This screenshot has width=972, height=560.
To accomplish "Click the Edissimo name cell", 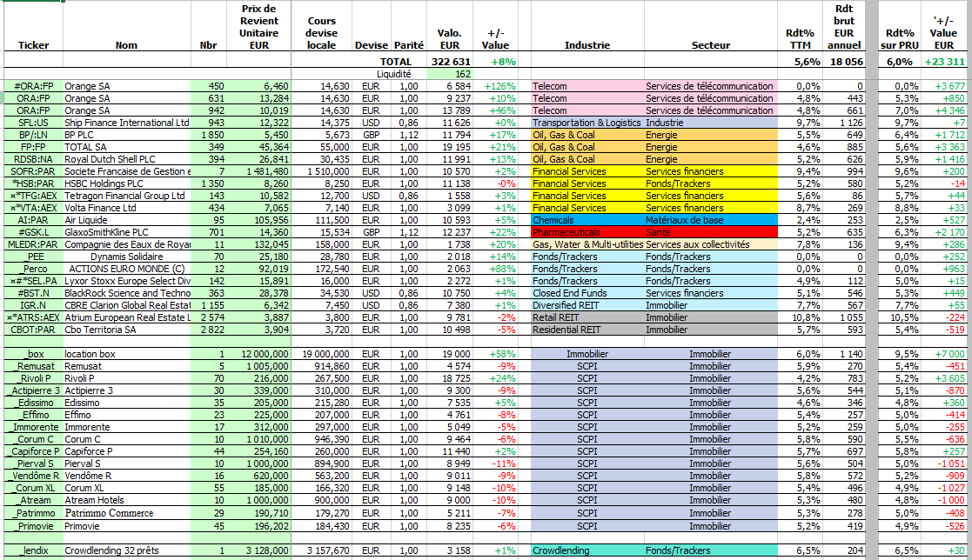I will point(126,403).
